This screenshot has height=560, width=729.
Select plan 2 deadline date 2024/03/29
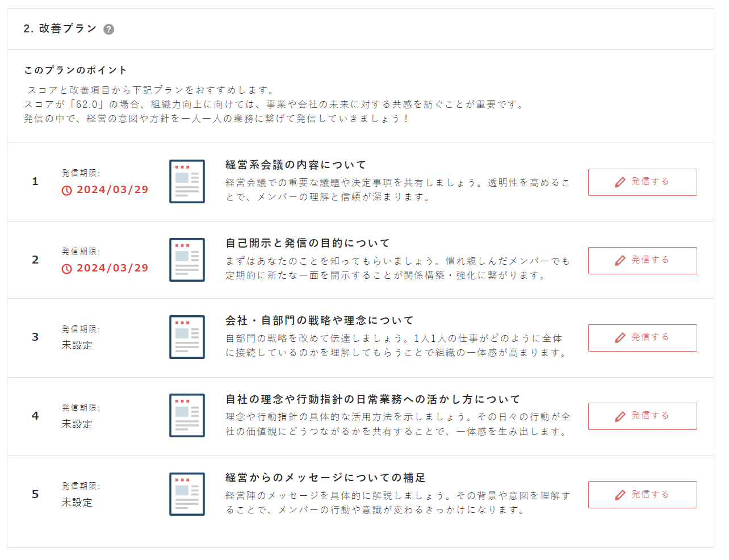pos(112,268)
